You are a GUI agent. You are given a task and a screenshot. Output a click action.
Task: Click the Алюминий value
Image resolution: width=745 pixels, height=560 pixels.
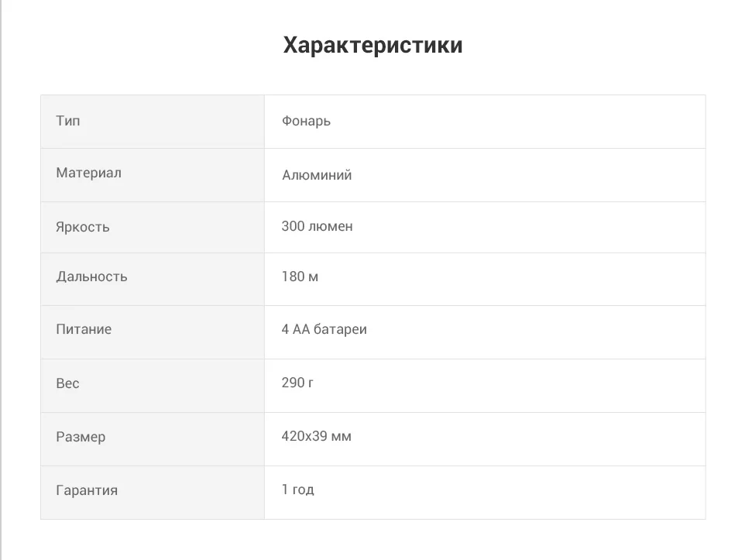coord(317,175)
